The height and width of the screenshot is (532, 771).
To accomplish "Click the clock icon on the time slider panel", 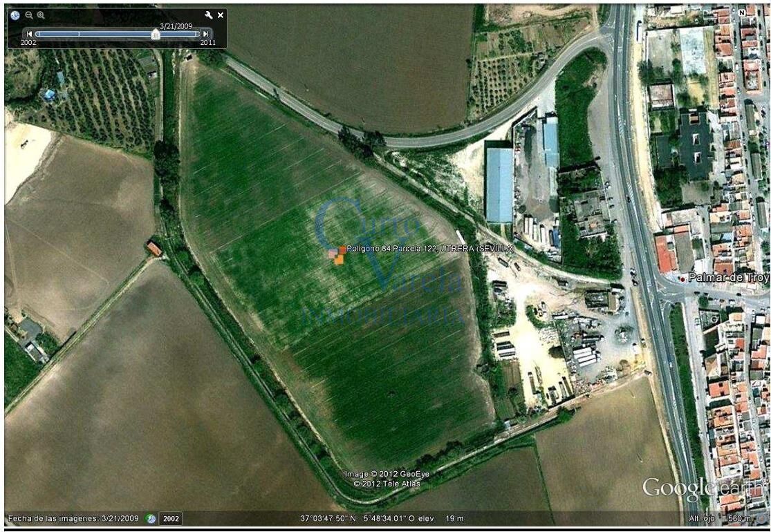I will click(x=15, y=15).
